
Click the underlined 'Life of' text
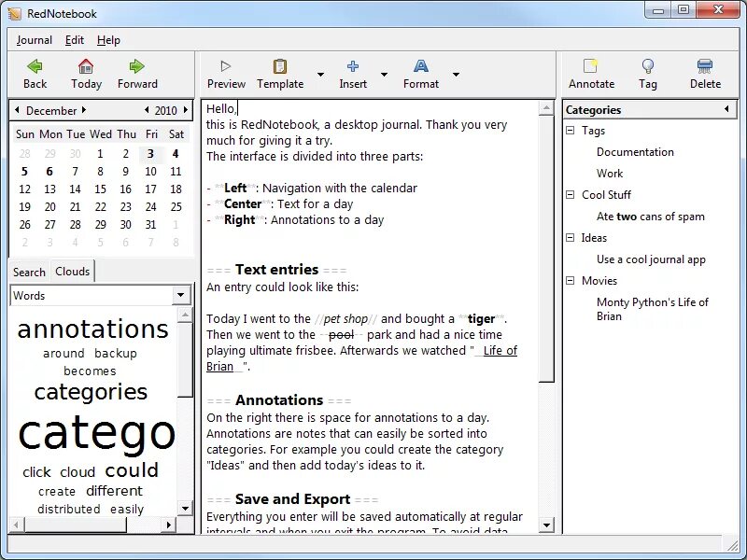point(500,351)
